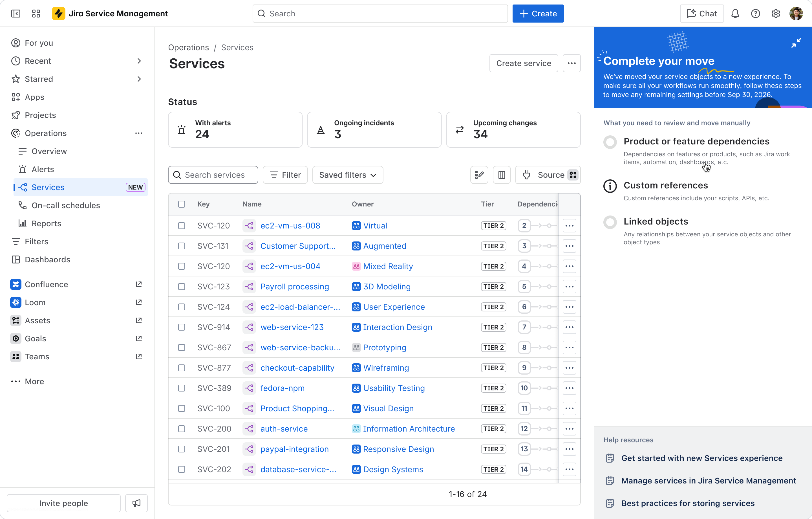Collapse the sidebar with the panel icon
This screenshot has width=812, height=519.
tap(16, 14)
